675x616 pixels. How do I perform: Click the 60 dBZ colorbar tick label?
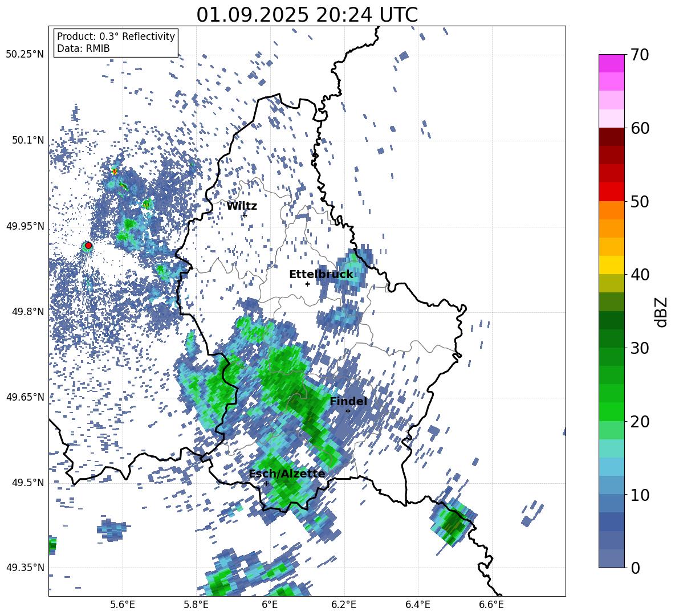pyautogui.click(x=639, y=128)
